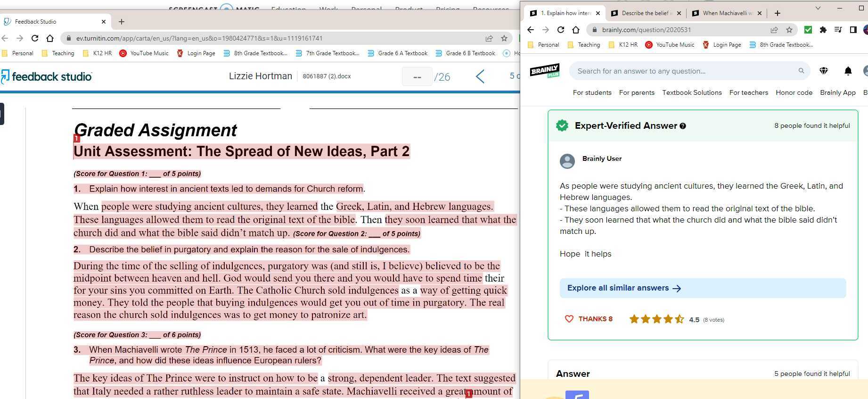The image size is (868, 399).
Task: Open the tab search chevron dropdown
Action: (x=818, y=8)
